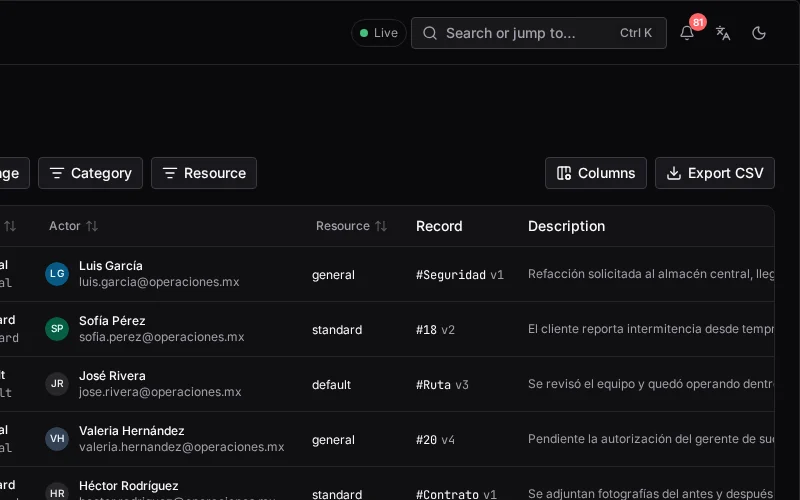Sort table by Actor column
This screenshot has width=800, height=500.
[x=73, y=226]
